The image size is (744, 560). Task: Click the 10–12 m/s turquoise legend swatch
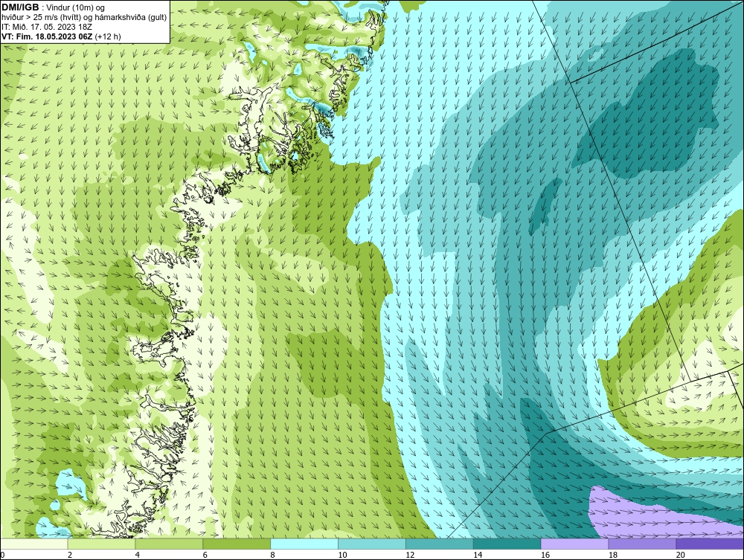click(x=372, y=544)
